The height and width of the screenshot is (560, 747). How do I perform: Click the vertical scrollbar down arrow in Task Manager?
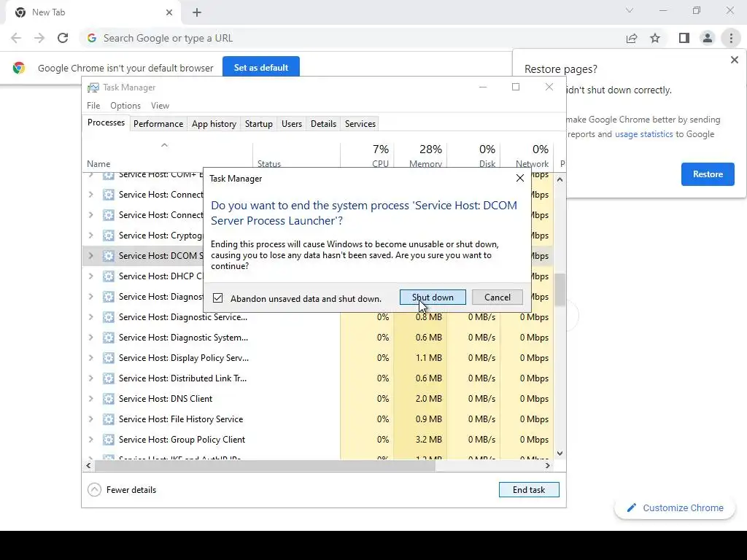560,454
